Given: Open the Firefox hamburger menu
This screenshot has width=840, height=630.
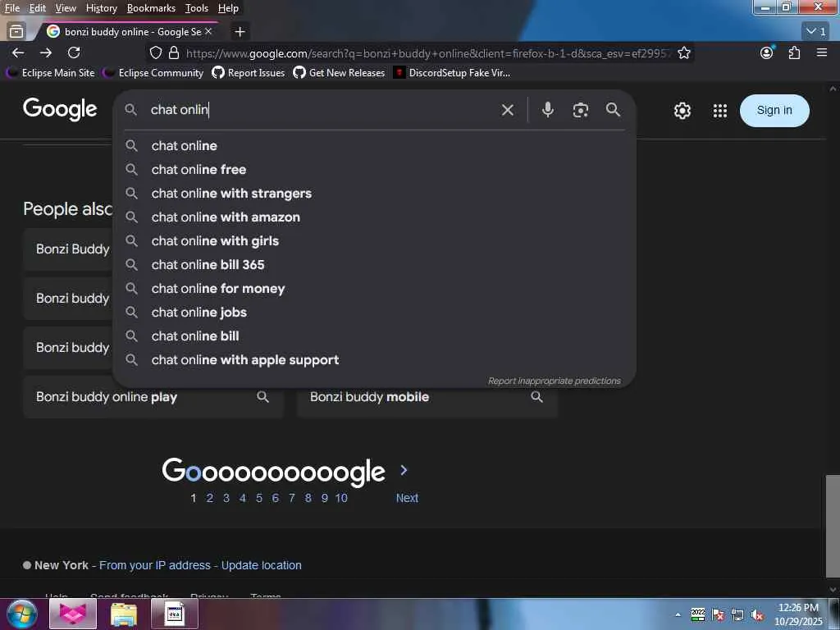Looking at the screenshot, I should [822, 52].
